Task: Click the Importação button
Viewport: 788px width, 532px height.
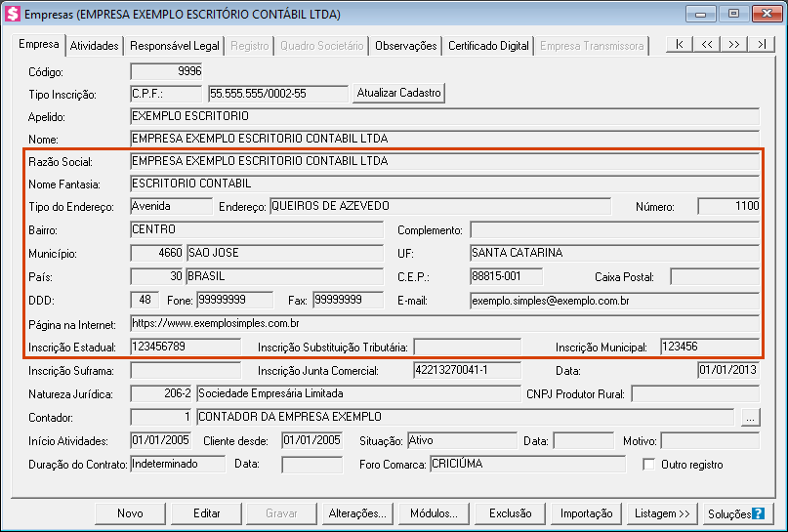Action: point(586,513)
